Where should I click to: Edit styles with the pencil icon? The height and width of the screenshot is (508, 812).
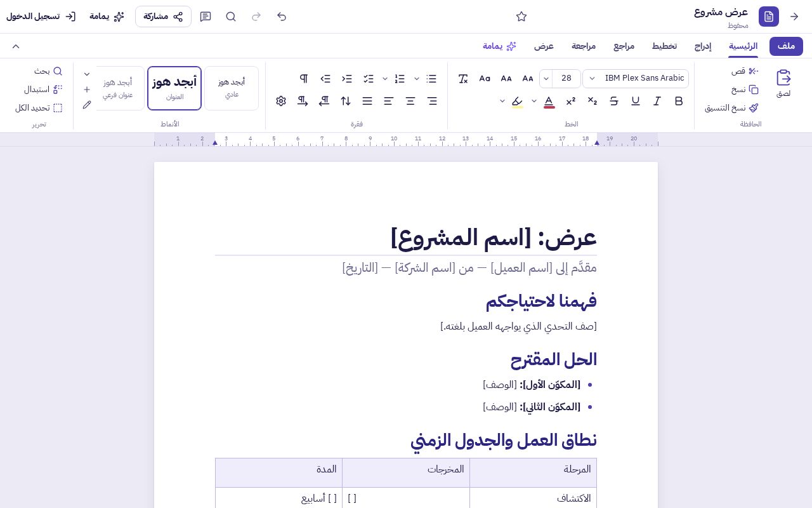87,105
